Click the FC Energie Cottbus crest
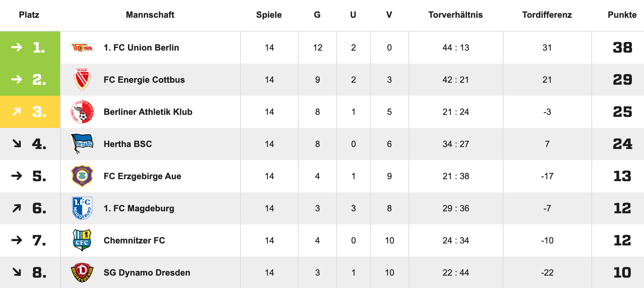The width and height of the screenshot is (644, 288). pos(82,80)
